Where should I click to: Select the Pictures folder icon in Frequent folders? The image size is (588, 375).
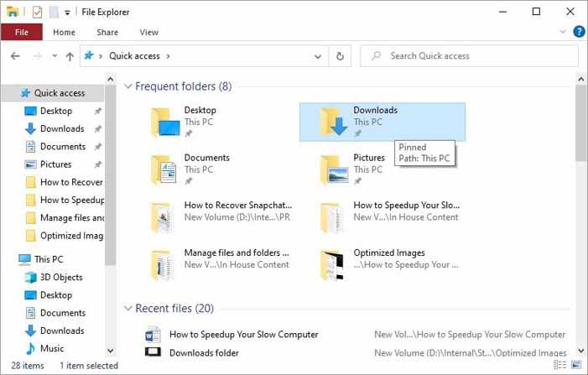tap(334, 169)
